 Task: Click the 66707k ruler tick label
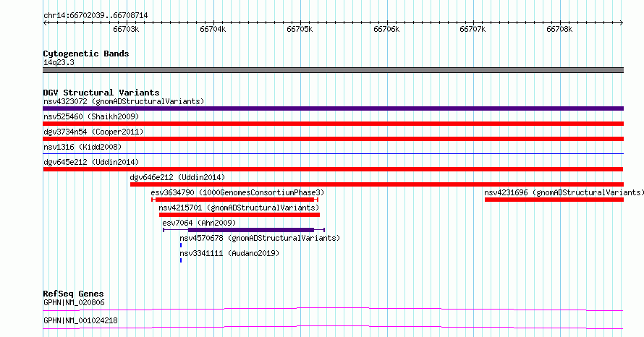click(x=473, y=29)
